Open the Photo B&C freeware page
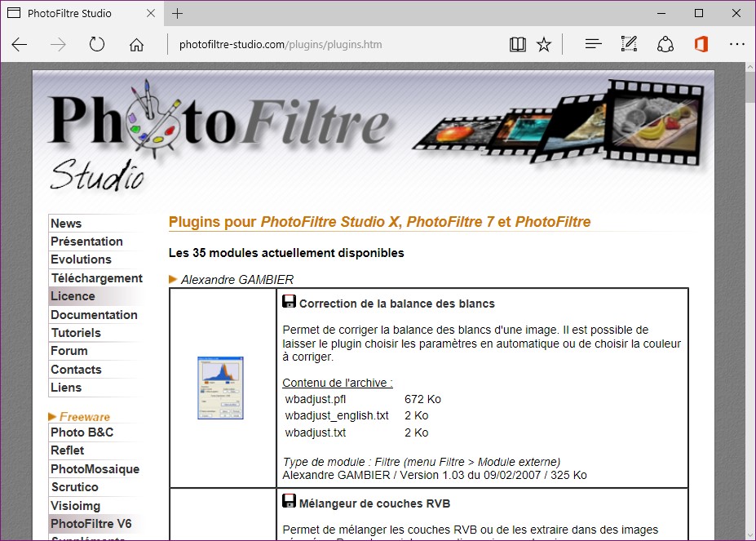Screen dimensions: 756x541 pyautogui.click(x=82, y=432)
